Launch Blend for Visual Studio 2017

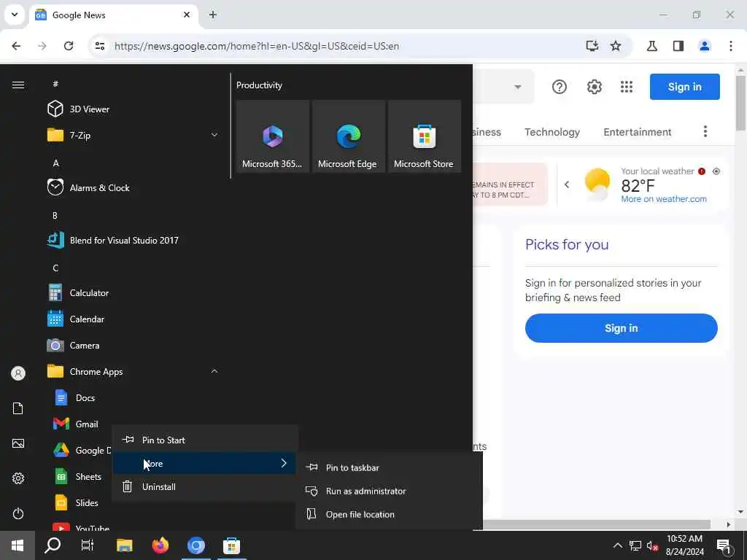coord(133,240)
